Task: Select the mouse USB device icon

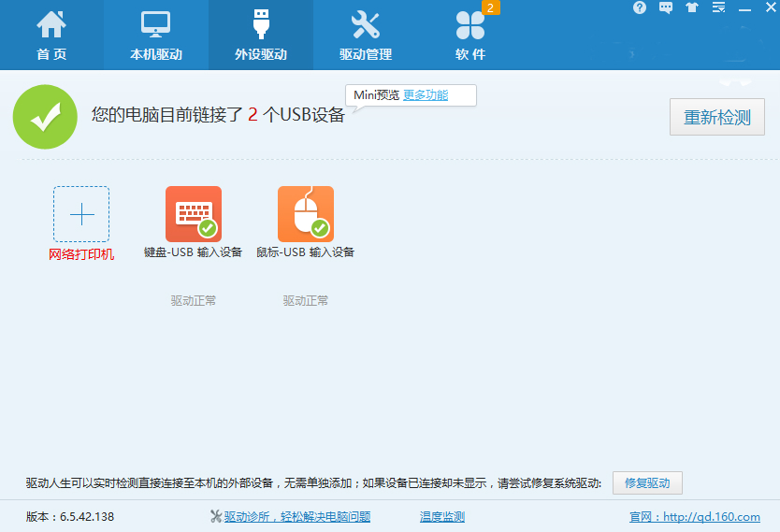Action: point(306,214)
